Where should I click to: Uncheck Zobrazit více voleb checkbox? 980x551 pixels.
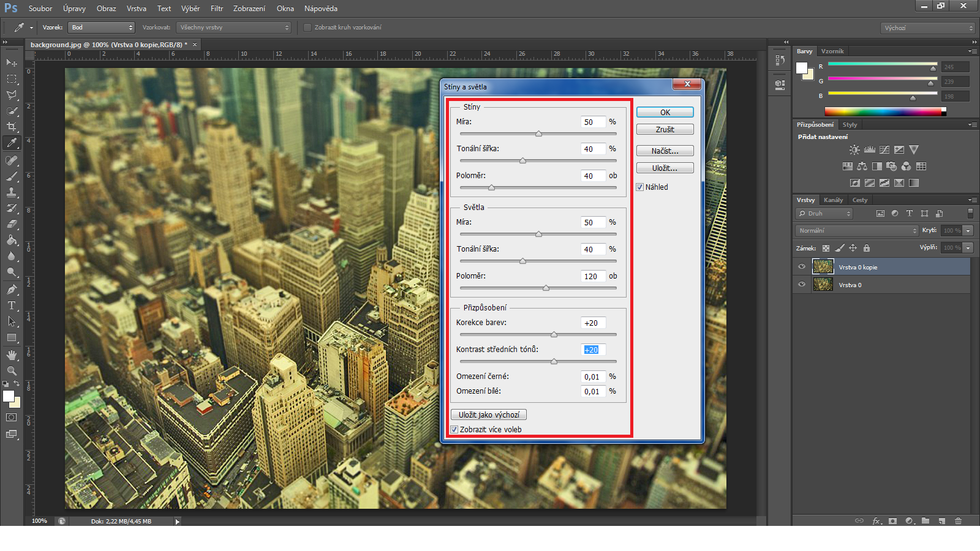pos(454,430)
